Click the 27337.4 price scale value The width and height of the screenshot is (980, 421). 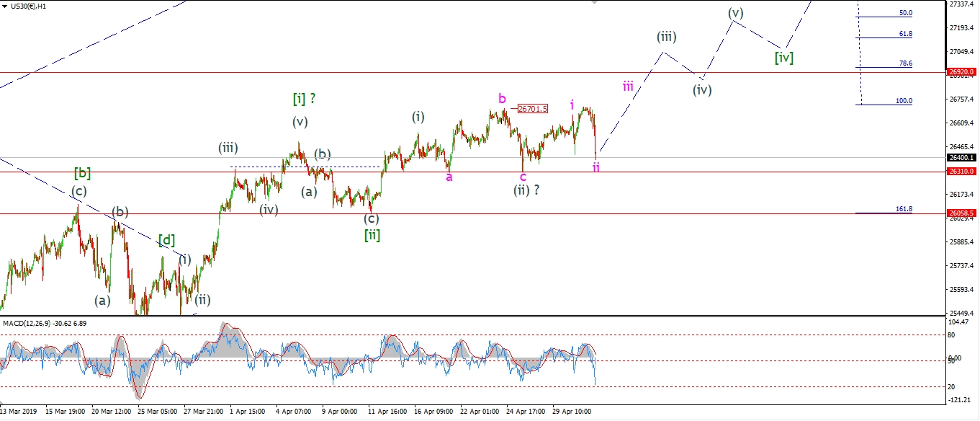(x=962, y=4)
